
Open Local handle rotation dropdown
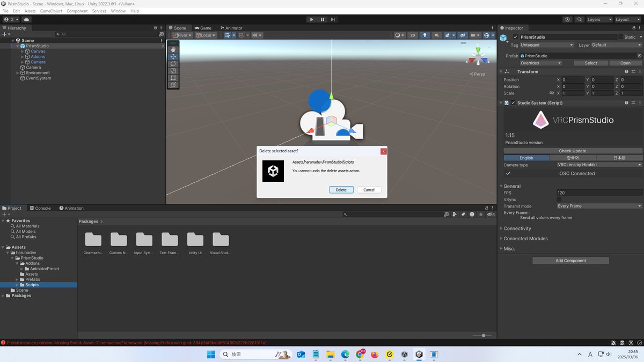206,35
